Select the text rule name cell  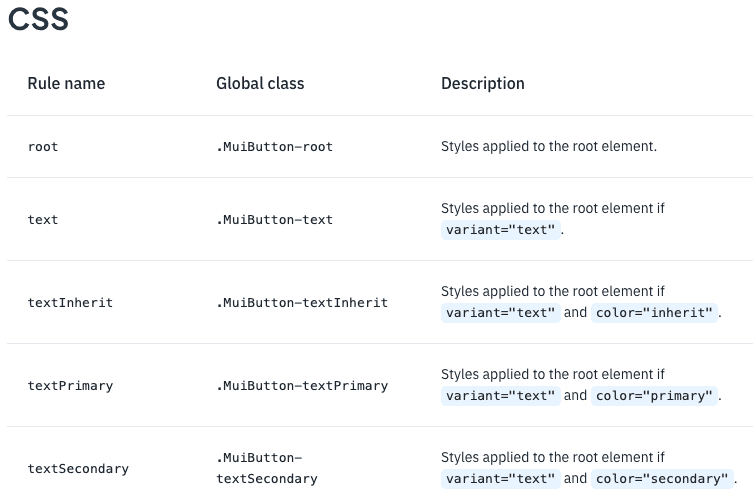(x=43, y=219)
